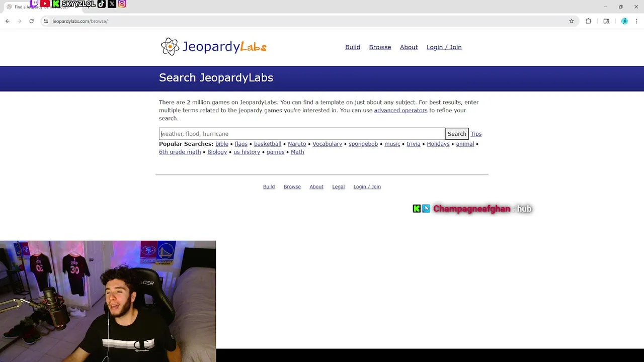Focus the search games text field
Image resolution: width=644 pixels, height=362 pixels.
[x=302, y=134]
